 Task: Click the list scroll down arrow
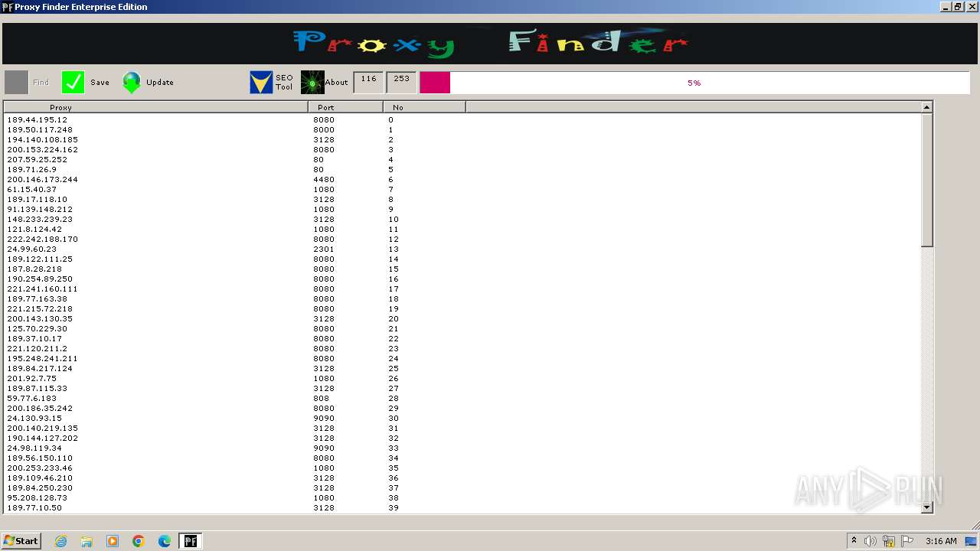(x=927, y=507)
